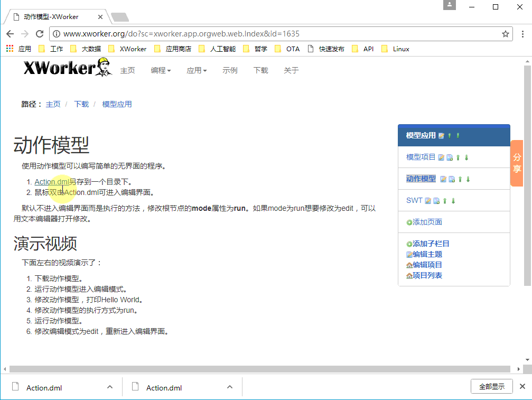532x400 pixels.
Task: Expand the 应用 dropdown in site navigation
Action: (x=197, y=70)
